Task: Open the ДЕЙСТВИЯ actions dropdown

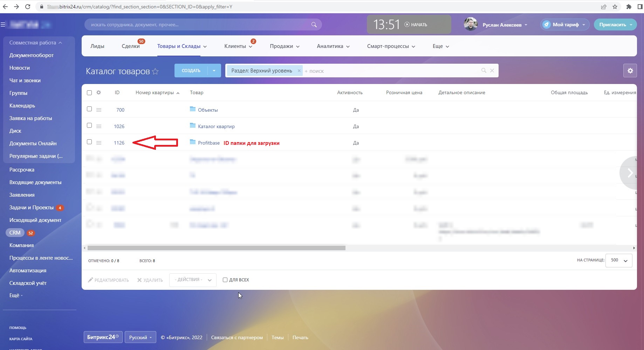Action: (193, 280)
